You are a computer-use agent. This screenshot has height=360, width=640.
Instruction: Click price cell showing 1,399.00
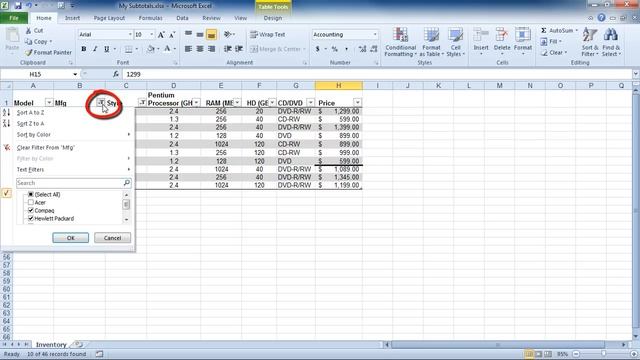(x=339, y=127)
